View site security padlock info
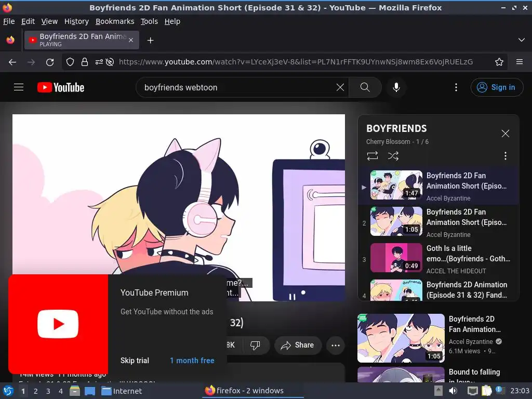 pos(85,62)
